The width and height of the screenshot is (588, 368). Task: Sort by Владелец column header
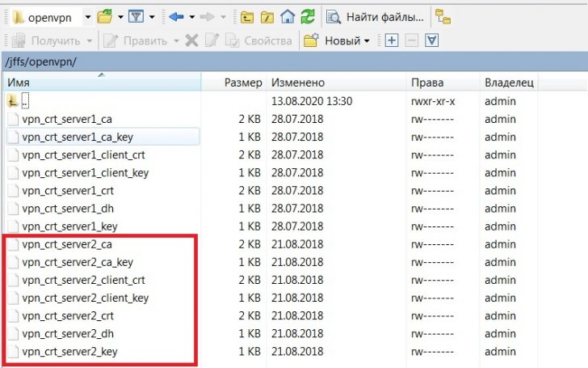pos(509,82)
